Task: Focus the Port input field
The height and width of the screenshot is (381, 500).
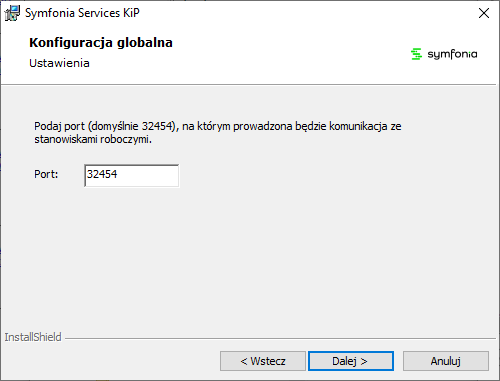Action: [132, 175]
